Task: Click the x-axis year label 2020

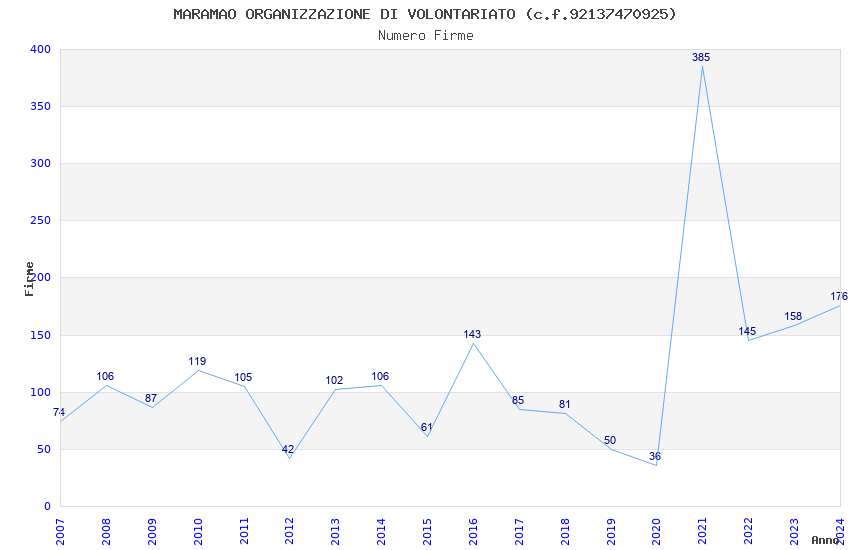Action: pos(656,532)
